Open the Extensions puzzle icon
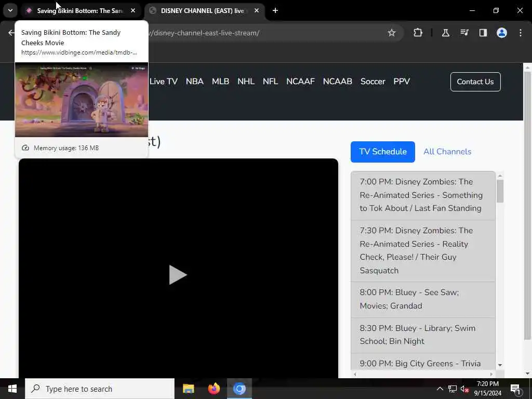 coord(418,33)
